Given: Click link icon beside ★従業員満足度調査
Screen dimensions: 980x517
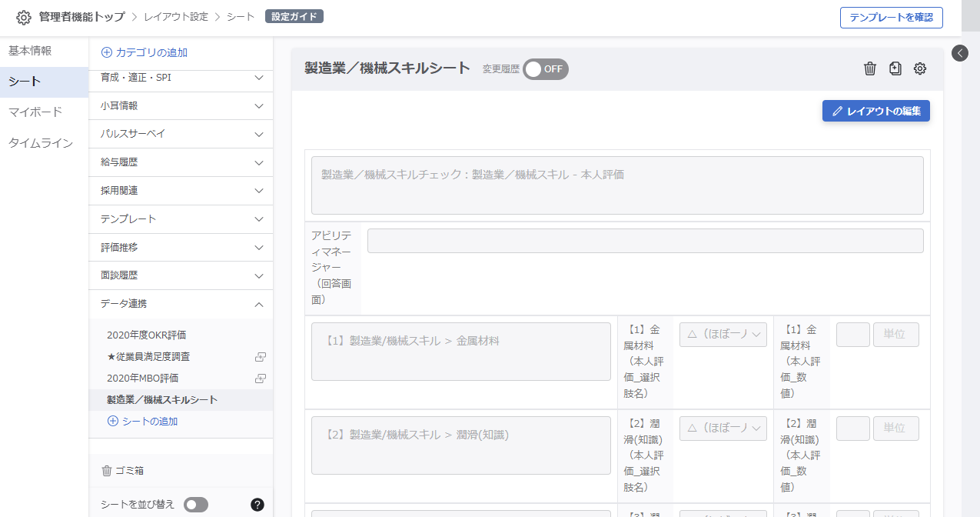Looking at the screenshot, I should (261, 357).
